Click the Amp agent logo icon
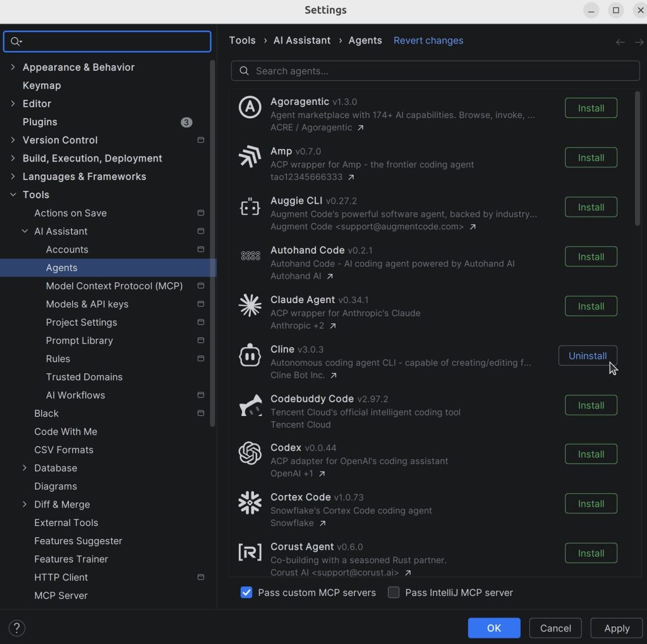647x644 pixels. [x=250, y=157]
